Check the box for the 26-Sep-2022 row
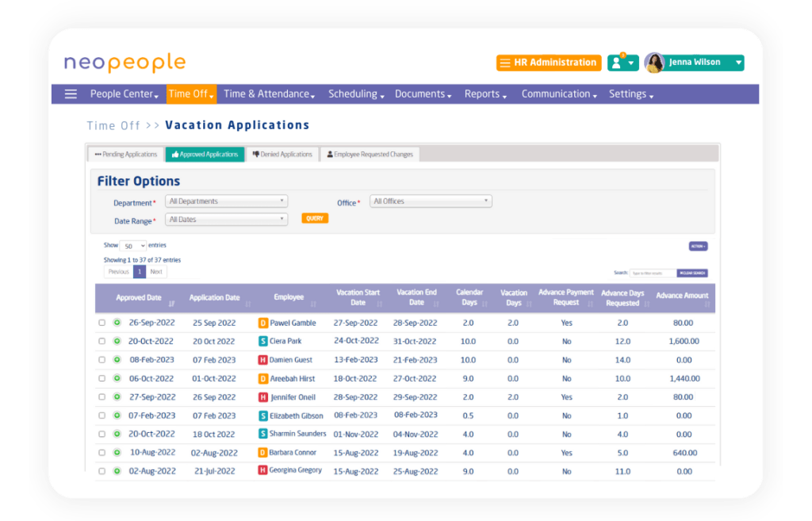 tap(102, 323)
